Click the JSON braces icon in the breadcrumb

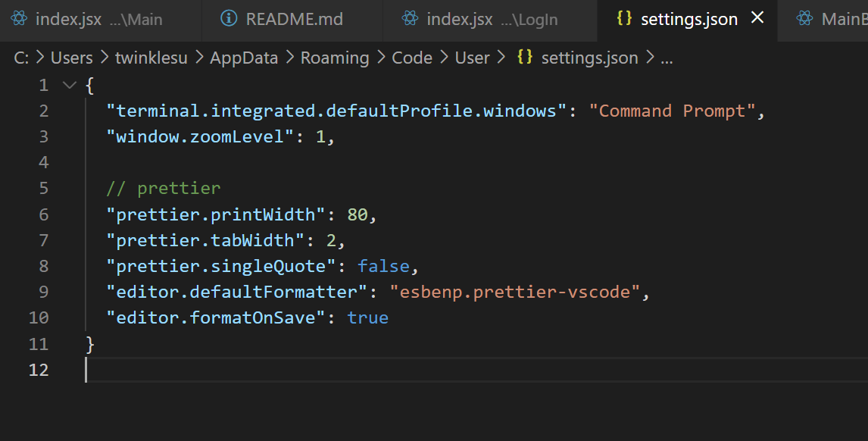click(525, 57)
